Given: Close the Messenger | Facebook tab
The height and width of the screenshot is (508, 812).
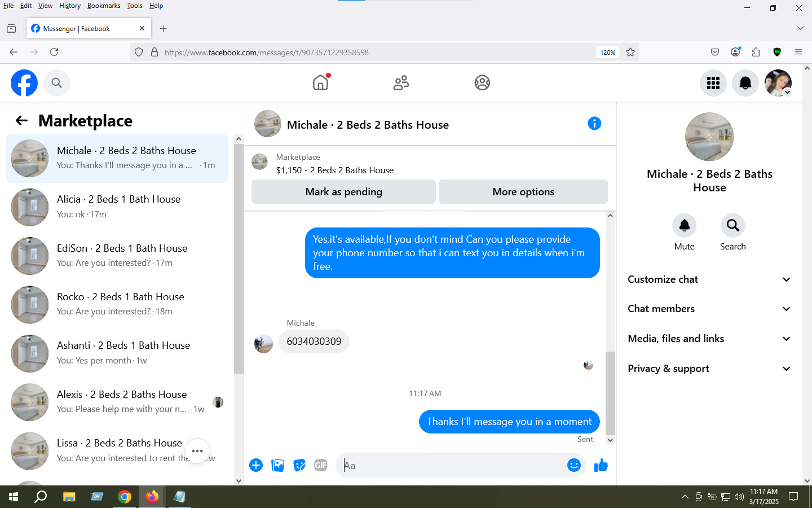Looking at the screenshot, I should pos(142,28).
